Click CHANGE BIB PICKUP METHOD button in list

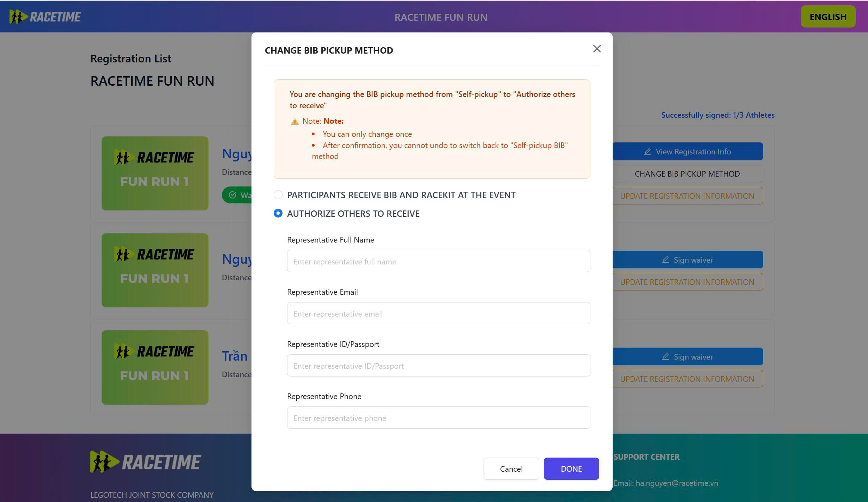tap(688, 174)
